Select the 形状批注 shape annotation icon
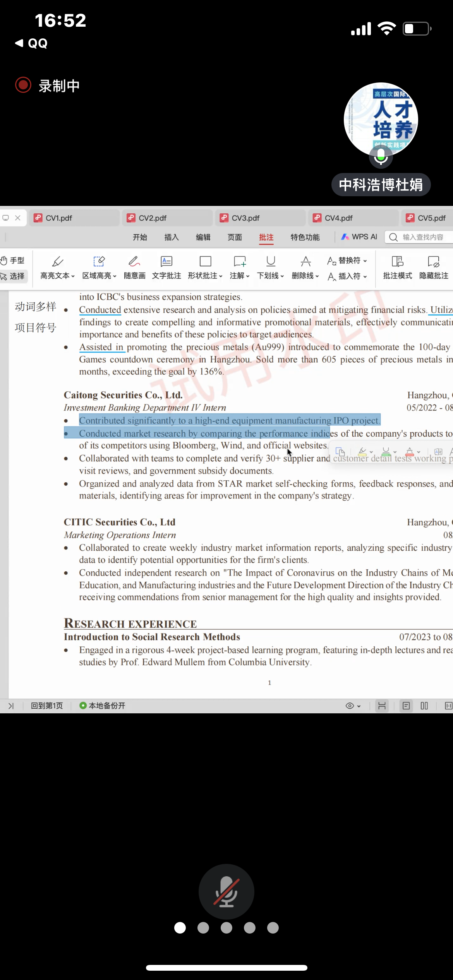453x980 pixels. 205,262
